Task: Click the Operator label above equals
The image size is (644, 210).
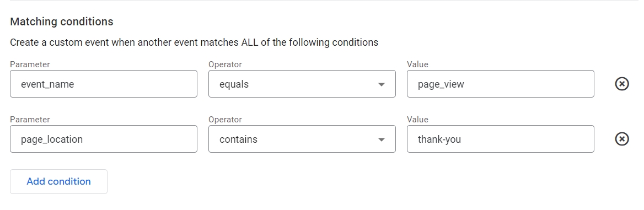Action: pos(225,64)
